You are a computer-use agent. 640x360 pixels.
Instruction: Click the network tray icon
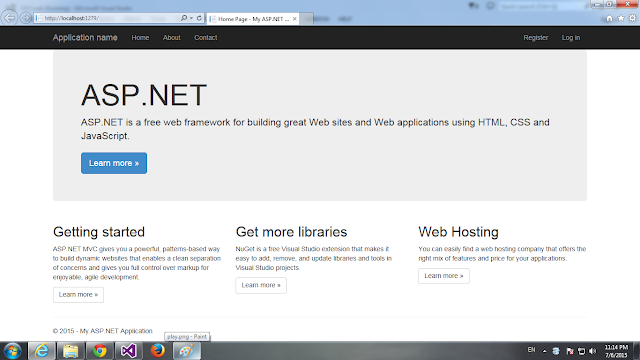(582, 351)
